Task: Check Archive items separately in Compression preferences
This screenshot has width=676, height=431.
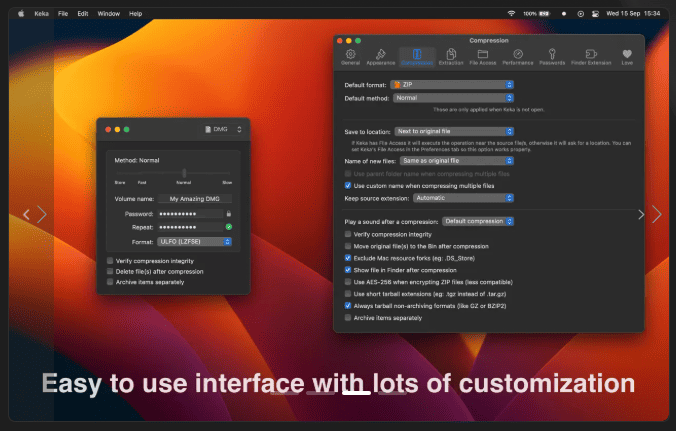Action: click(x=347, y=318)
